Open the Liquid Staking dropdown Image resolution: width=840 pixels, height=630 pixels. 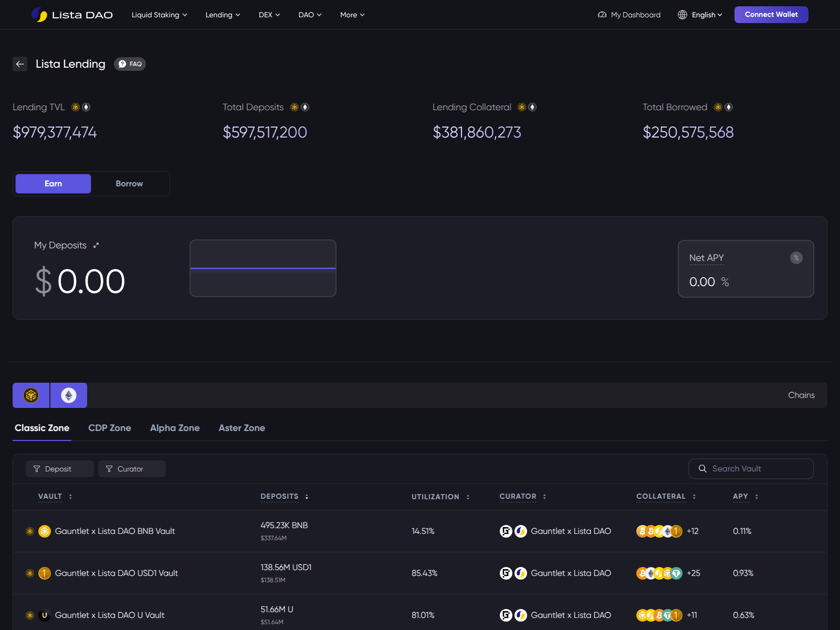(x=159, y=15)
